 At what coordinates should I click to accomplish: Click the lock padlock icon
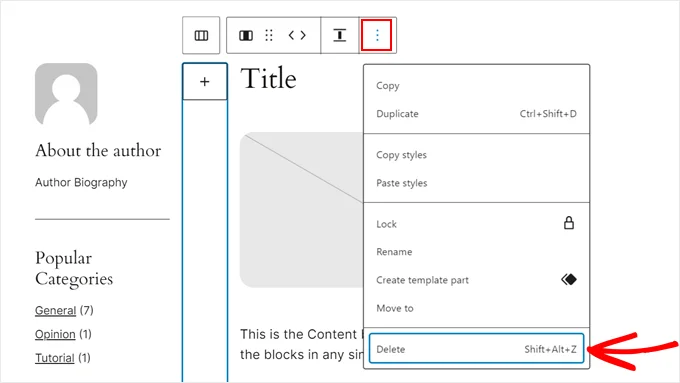point(569,223)
